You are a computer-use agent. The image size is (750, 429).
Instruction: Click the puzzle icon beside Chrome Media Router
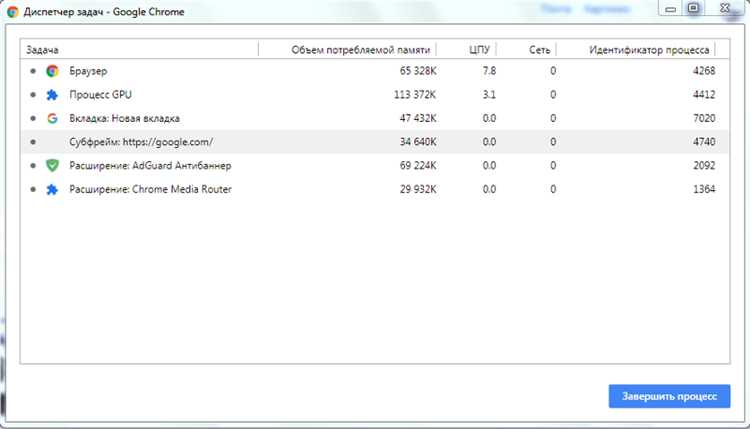click(52, 189)
